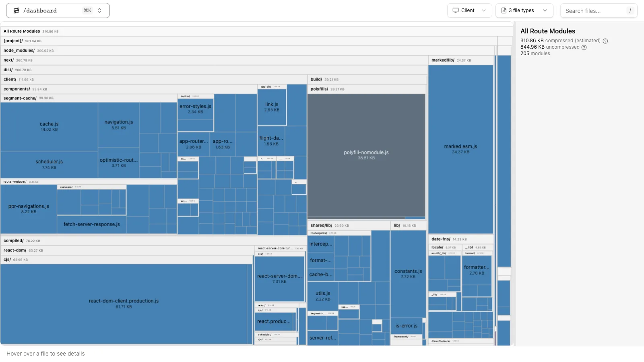Click the react-dom/ folder header
Viewport: 644px width, 362px height.
(127, 251)
